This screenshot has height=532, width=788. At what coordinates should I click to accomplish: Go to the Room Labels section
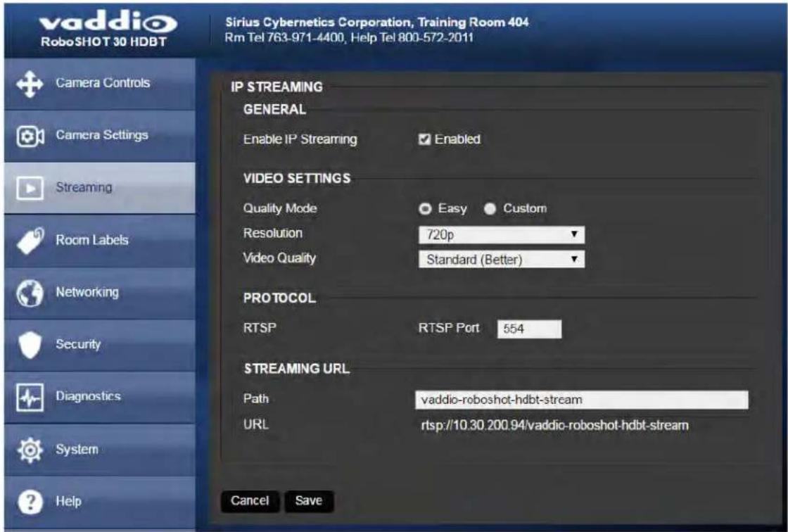tap(99, 241)
